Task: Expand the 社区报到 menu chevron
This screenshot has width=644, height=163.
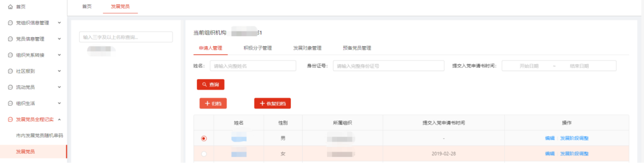Action: pyautogui.click(x=59, y=71)
